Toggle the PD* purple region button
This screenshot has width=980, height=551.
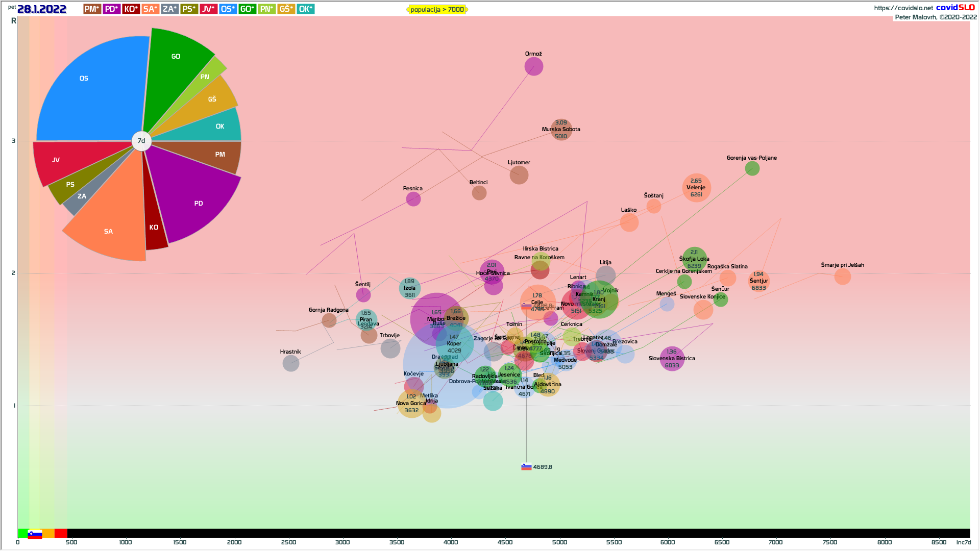click(111, 9)
